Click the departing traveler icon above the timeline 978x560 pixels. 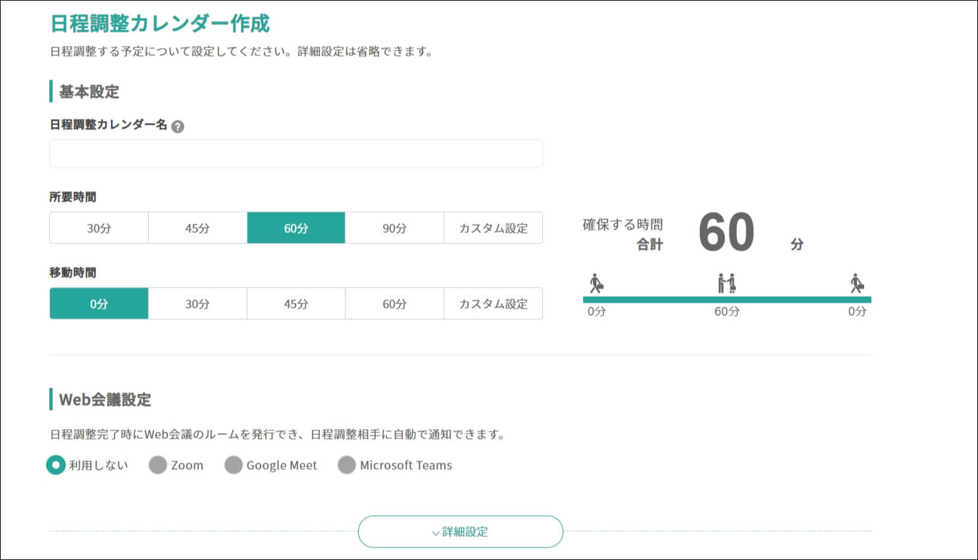(596, 284)
